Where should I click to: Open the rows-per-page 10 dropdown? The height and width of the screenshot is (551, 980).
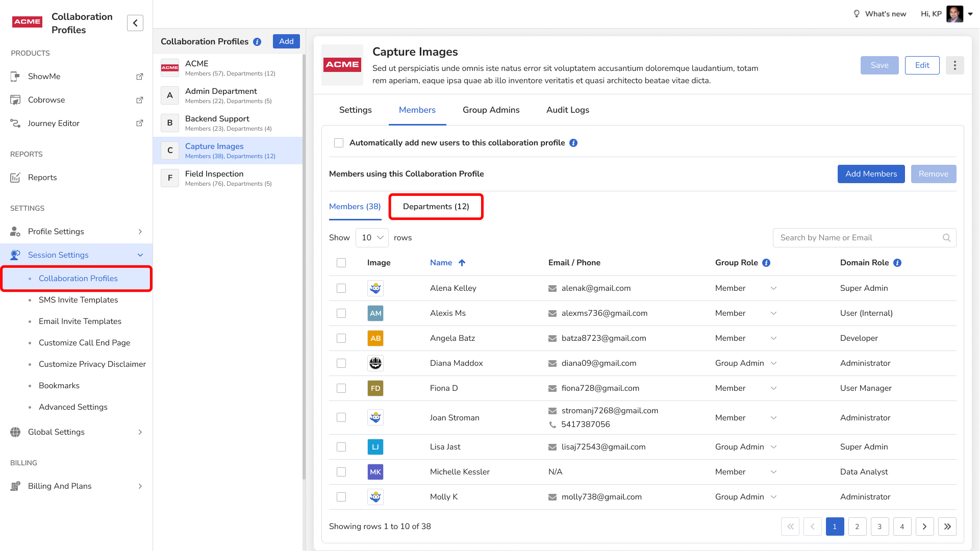click(x=372, y=238)
